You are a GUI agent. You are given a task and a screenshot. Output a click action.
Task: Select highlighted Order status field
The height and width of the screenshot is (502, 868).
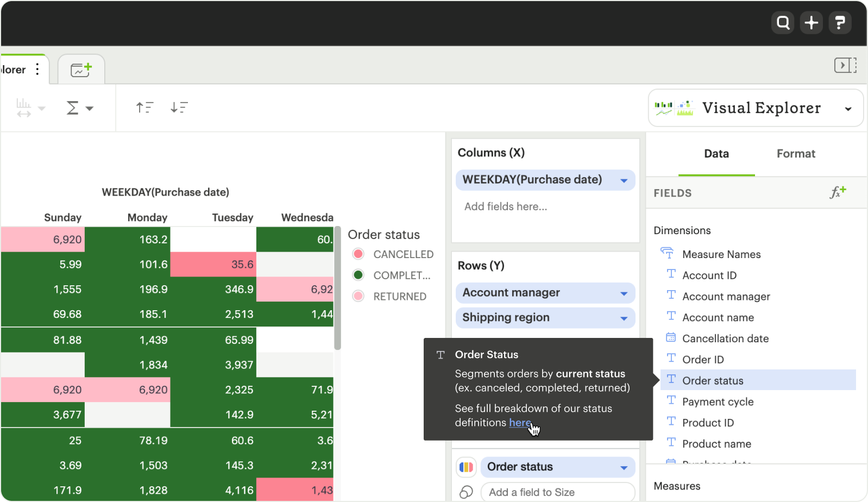point(758,380)
